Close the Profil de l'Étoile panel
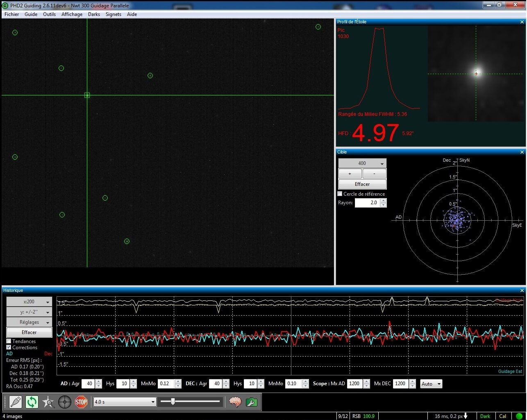This screenshot has height=420, width=527. (x=522, y=22)
